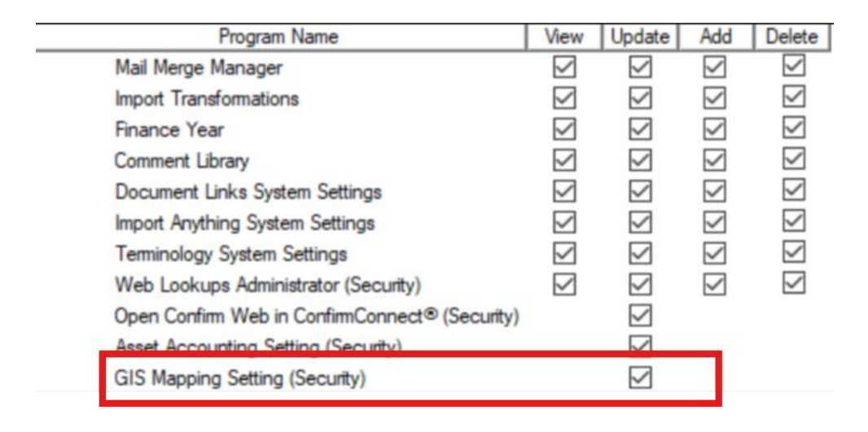Viewport: 868px width, 432px height.
Task: Toggle Update for Import Anything System Settings
Action: pyautogui.click(x=642, y=223)
